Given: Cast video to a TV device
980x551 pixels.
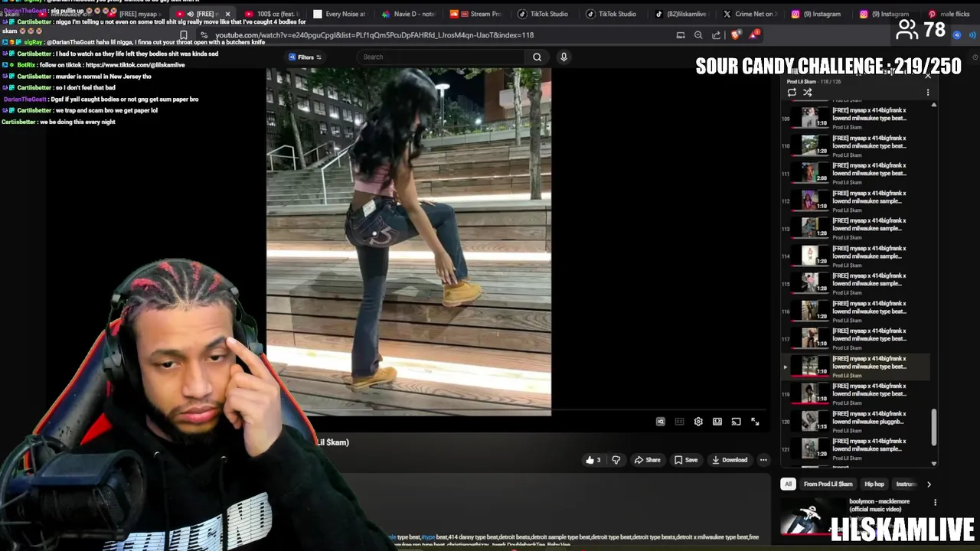Looking at the screenshot, I should 736,422.
